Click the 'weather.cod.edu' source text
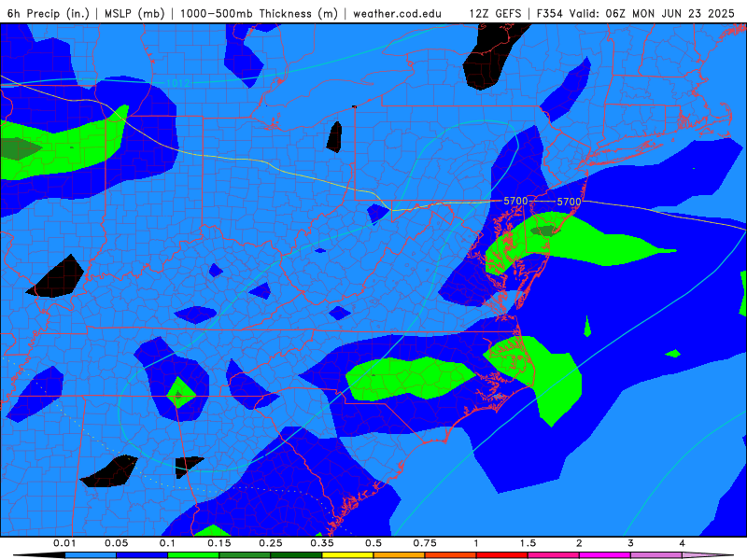The height and width of the screenshot is (560, 747). [397, 13]
